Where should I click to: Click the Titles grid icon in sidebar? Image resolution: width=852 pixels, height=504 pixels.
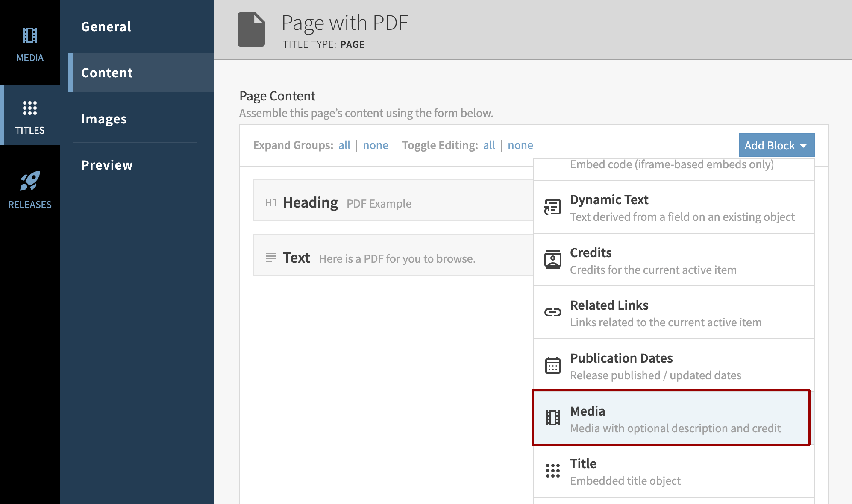pyautogui.click(x=30, y=108)
